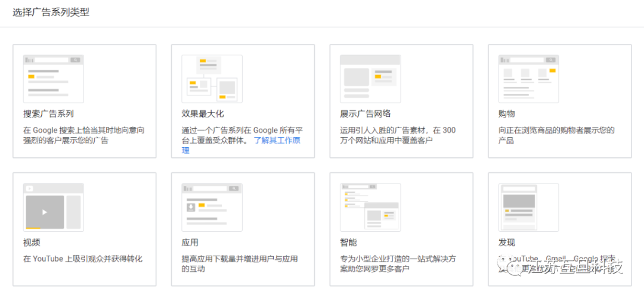The height and width of the screenshot is (295, 644).
Task: Click the 效果最大化 campaign illustration
Action: pyautogui.click(x=212, y=79)
